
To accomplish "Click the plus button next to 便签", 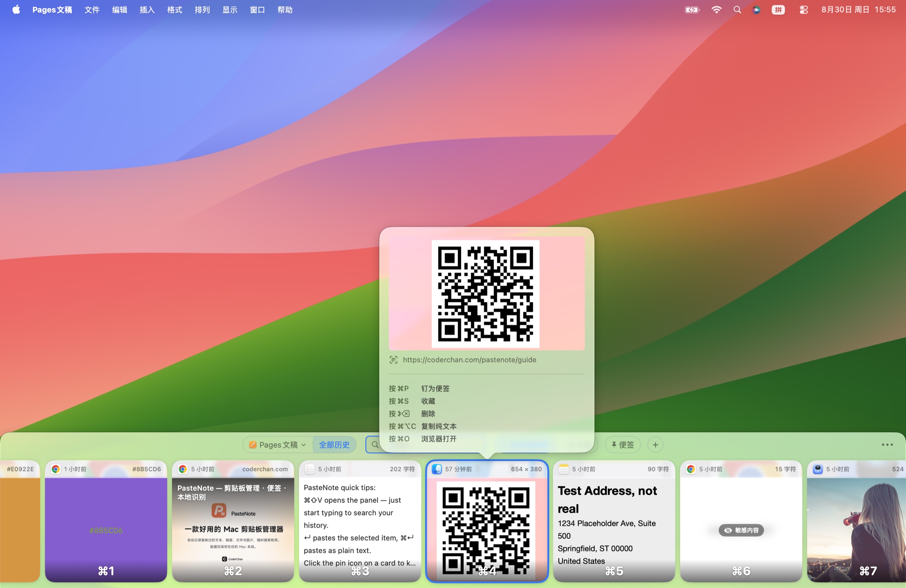I will point(655,445).
